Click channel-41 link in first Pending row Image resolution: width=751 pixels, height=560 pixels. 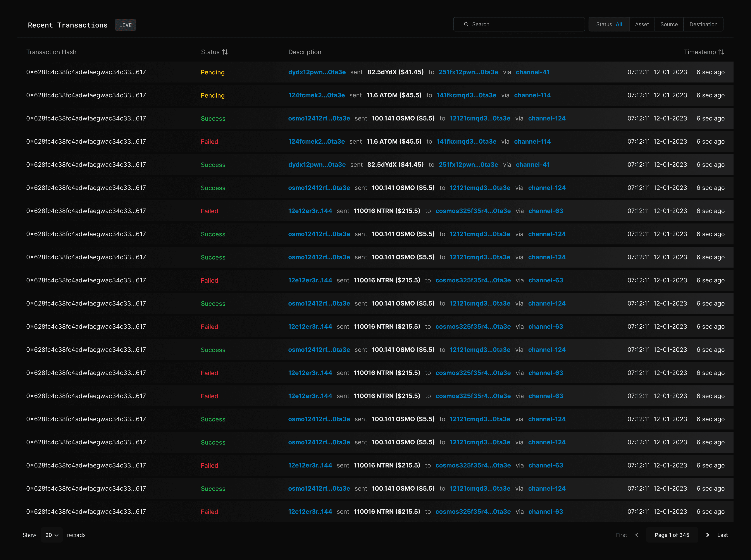532,72
